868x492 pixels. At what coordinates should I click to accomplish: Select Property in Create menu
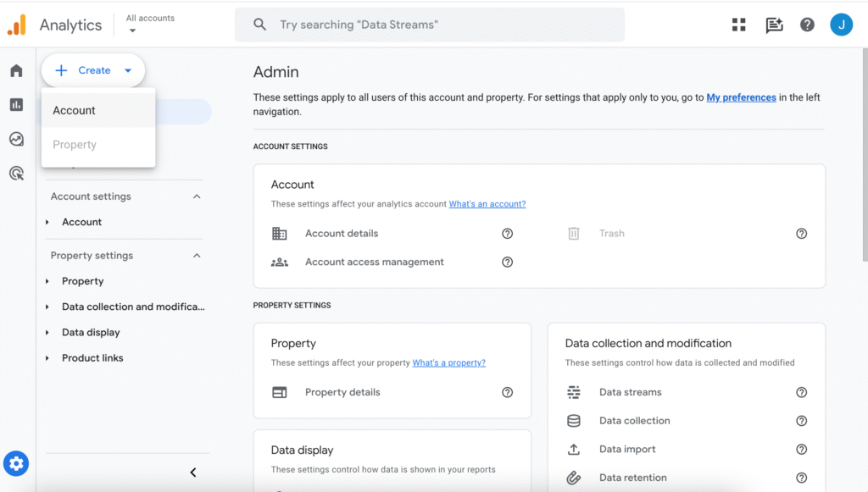click(98, 145)
